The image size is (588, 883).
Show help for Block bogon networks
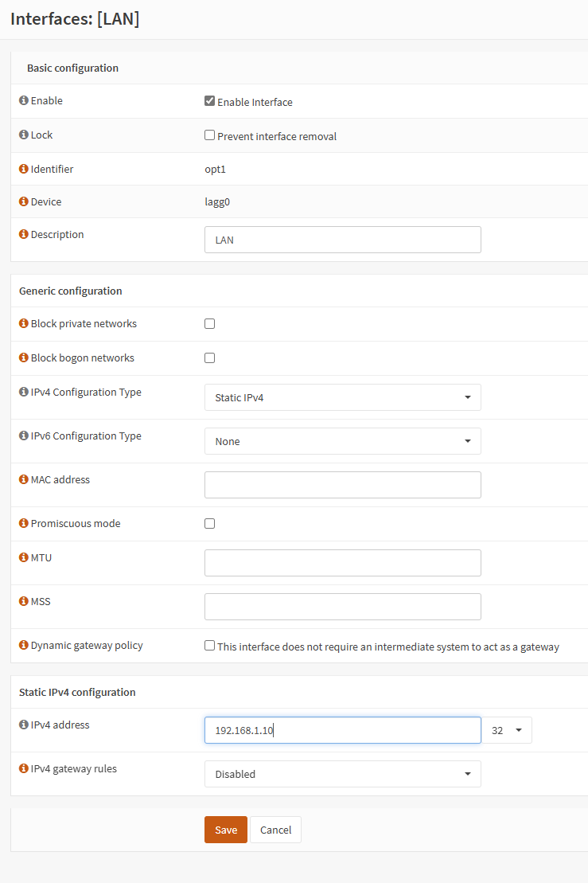pos(24,358)
